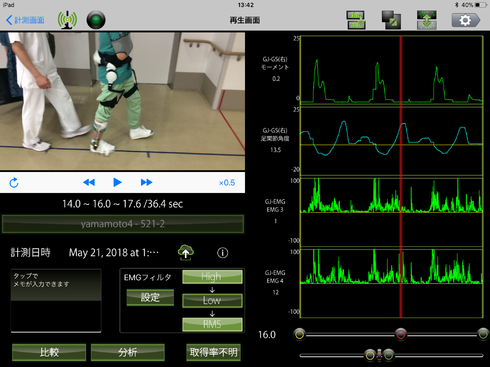Open the gear settings button
The image size is (490, 367).
click(466, 20)
